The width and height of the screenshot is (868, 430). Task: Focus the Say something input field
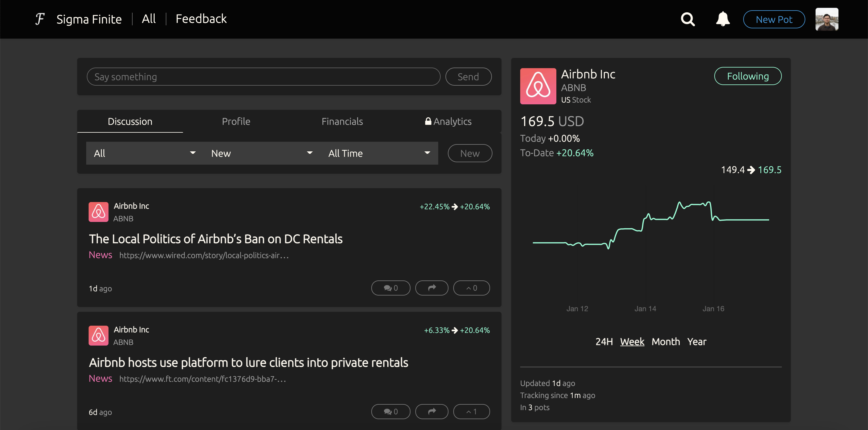(263, 77)
